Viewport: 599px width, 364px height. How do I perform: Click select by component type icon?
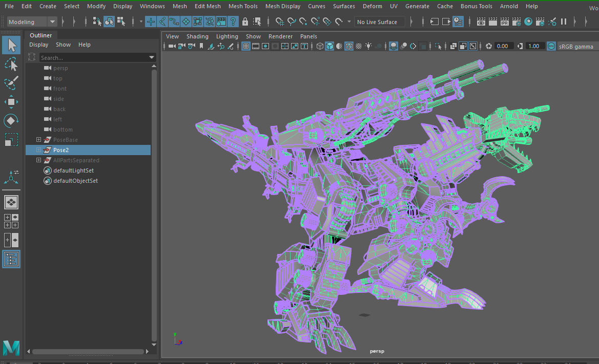121,22
